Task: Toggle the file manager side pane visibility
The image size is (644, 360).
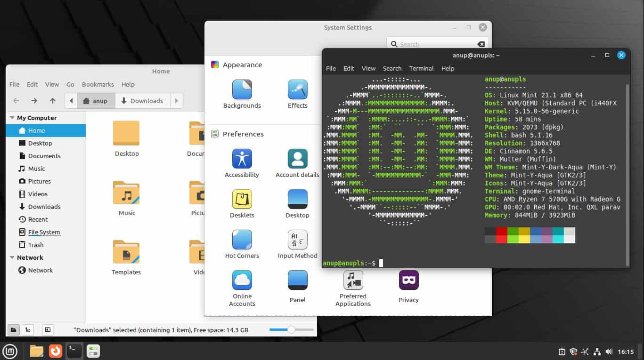Action: point(47,330)
